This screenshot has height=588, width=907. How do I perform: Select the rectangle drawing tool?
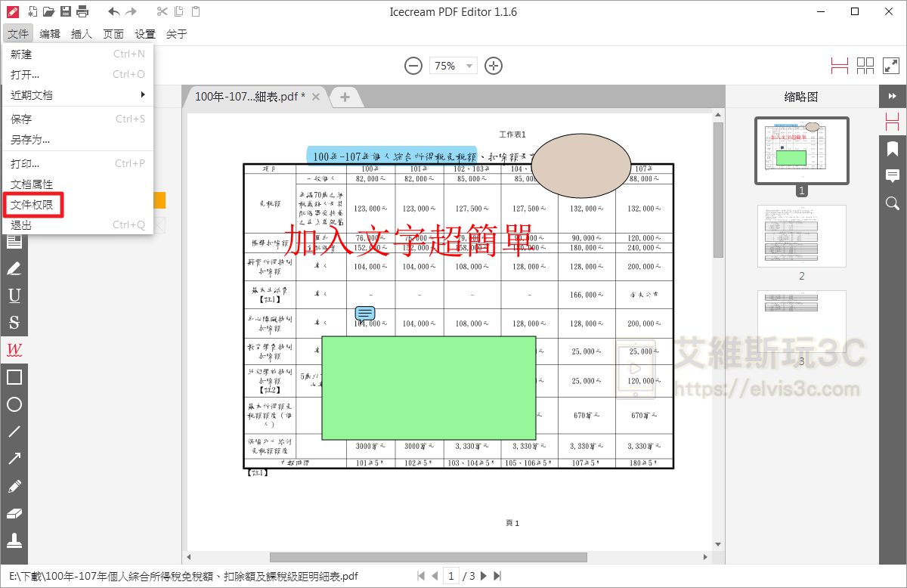pos(15,376)
